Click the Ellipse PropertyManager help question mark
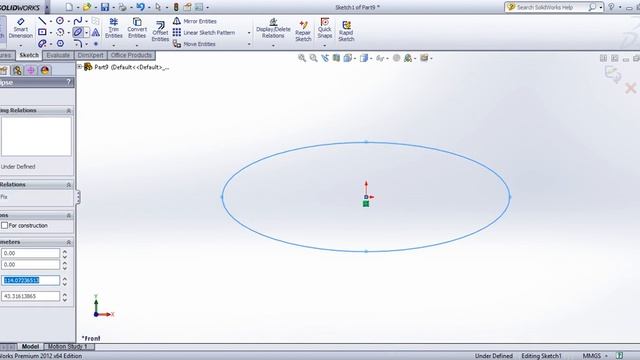 pos(69,82)
